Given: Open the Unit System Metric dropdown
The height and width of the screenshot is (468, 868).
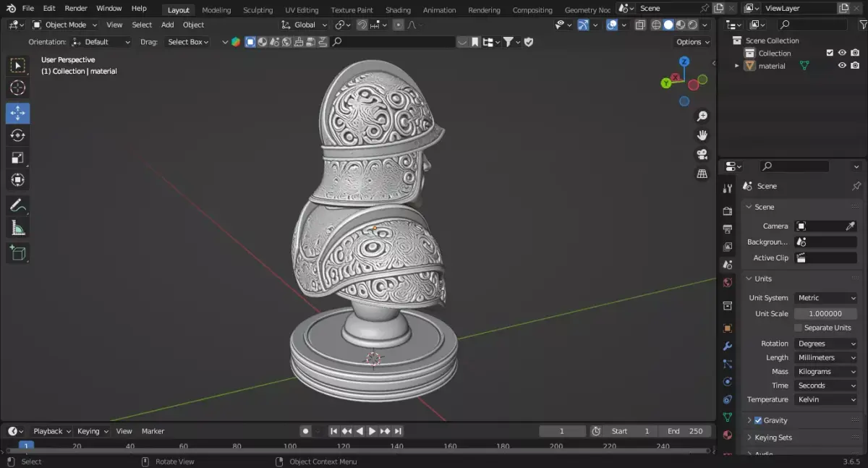Looking at the screenshot, I should click(x=826, y=298).
